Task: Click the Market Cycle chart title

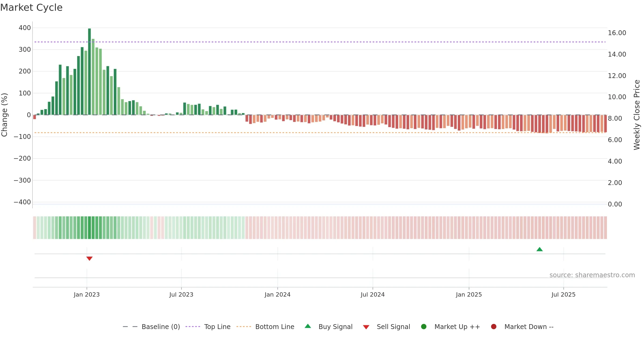Action: 31,8
